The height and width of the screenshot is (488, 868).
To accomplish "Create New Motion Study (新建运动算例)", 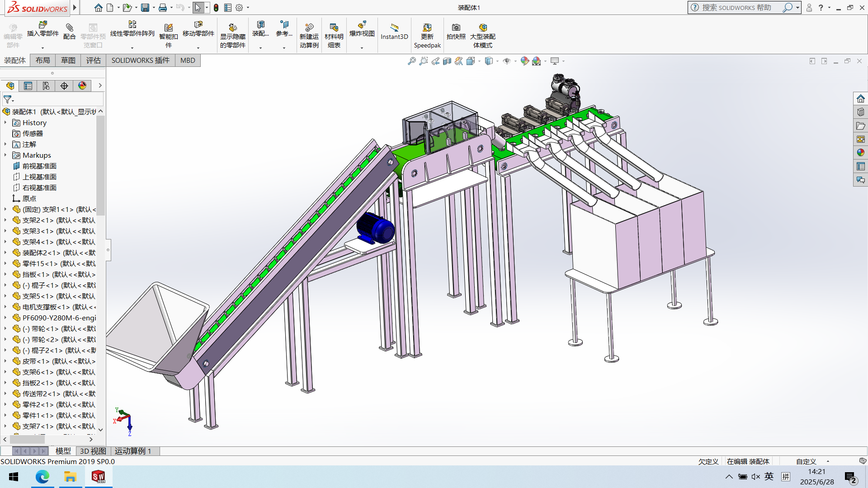I will pos(309,35).
